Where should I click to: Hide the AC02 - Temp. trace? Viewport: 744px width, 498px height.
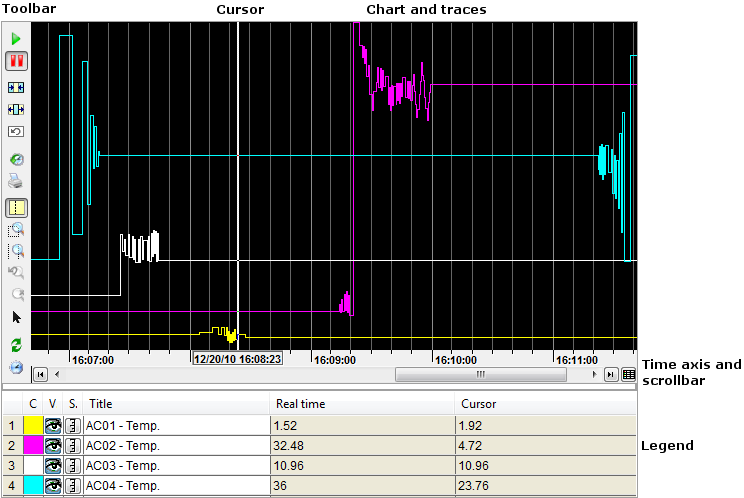(53, 445)
